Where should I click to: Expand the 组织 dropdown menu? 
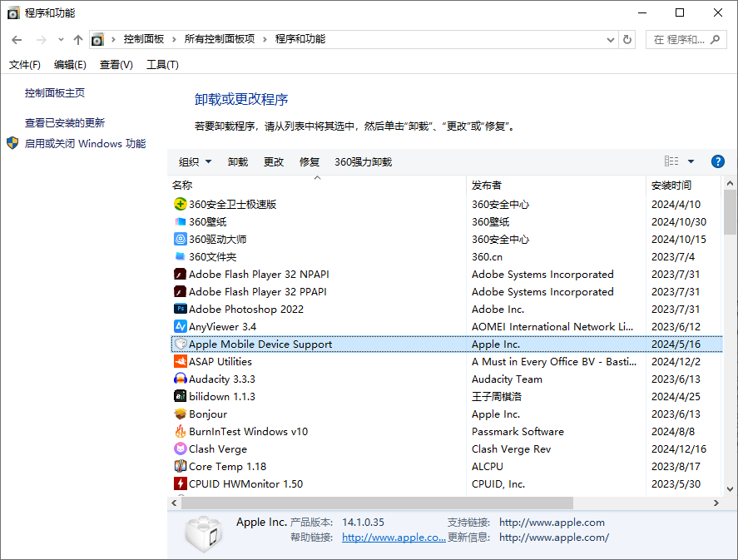tap(195, 161)
